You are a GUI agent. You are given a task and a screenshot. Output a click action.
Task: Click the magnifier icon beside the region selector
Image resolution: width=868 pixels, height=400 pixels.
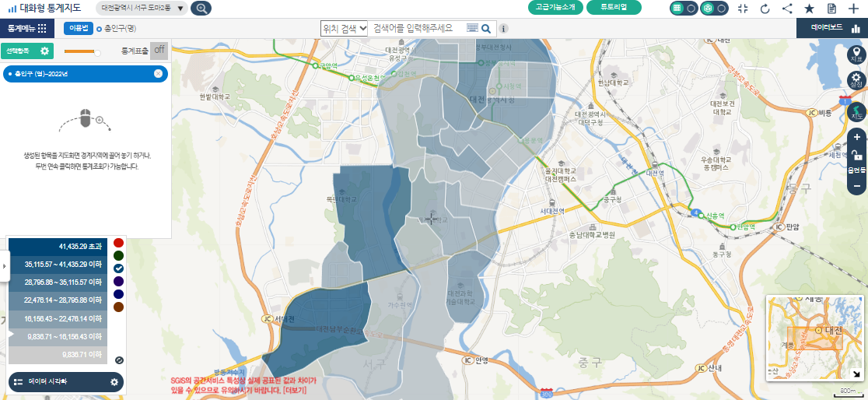[x=201, y=9]
